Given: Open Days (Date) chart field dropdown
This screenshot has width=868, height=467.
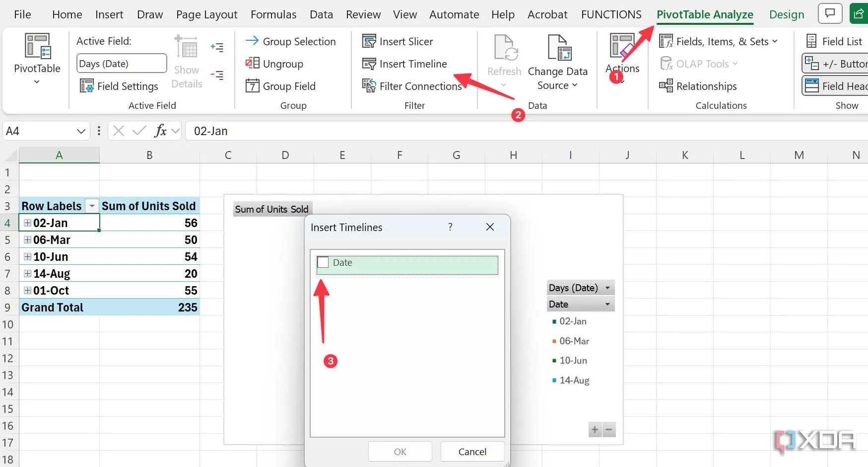Looking at the screenshot, I should 607,288.
